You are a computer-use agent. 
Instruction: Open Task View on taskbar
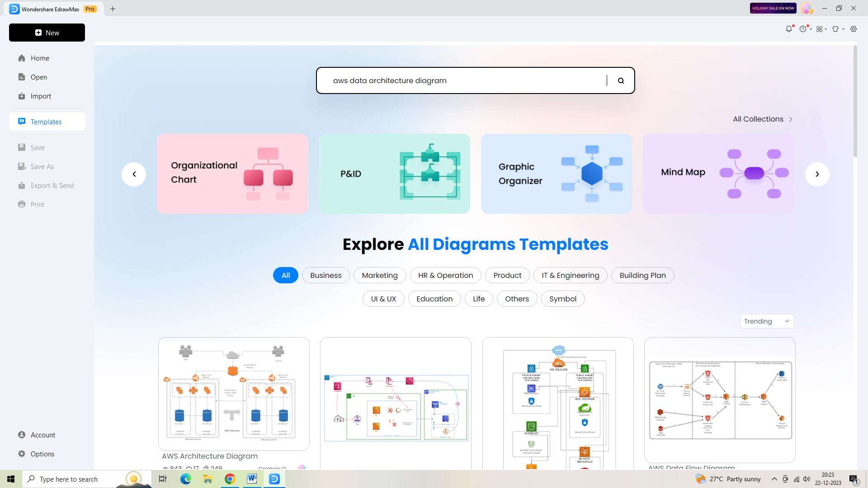coord(163,479)
